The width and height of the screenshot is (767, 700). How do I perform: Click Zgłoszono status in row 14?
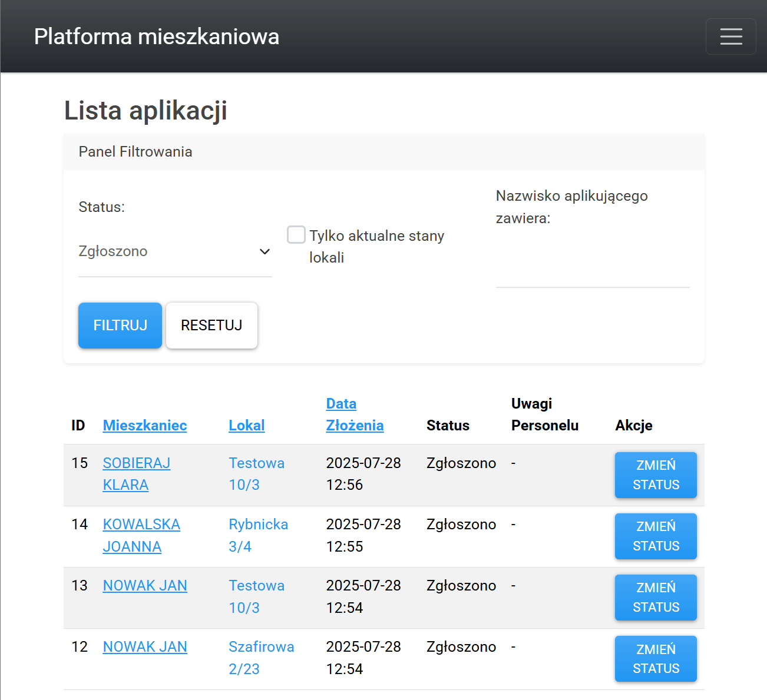(x=461, y=525)
